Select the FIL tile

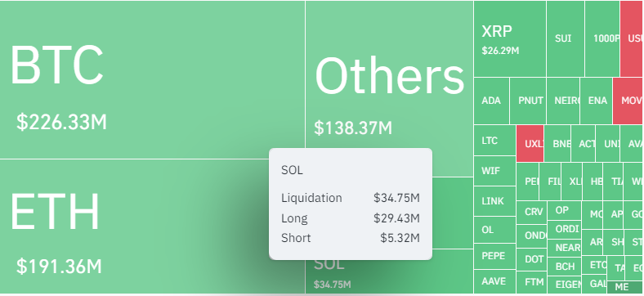point(550,182)
